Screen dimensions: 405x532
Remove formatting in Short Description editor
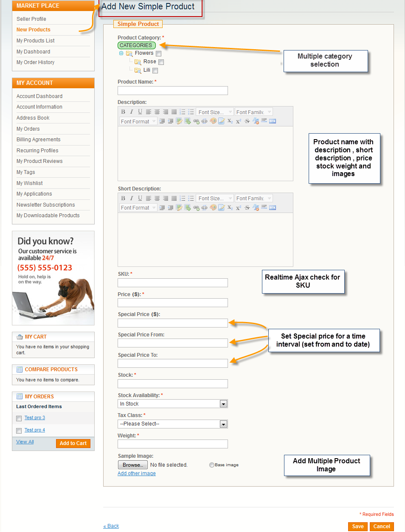(x=256, y=207)
